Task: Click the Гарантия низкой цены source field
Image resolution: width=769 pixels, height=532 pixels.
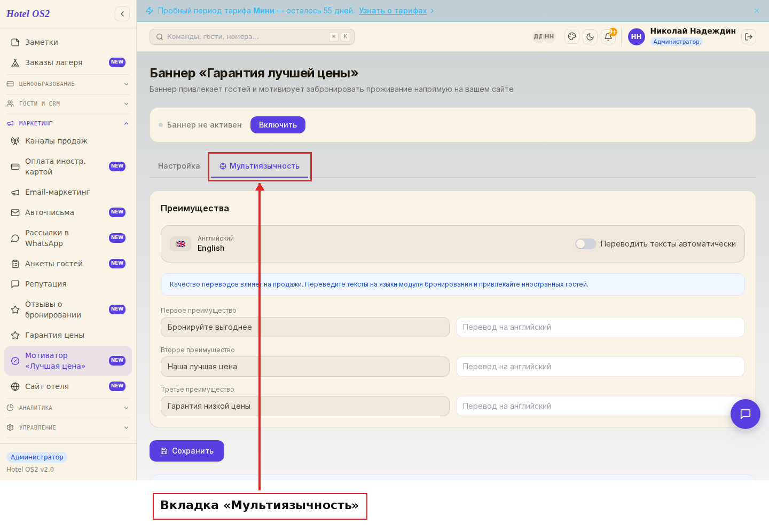Action: pos(305,406)
